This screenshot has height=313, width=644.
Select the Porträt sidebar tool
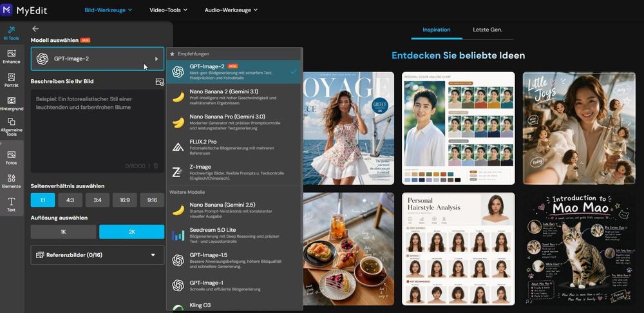[x=11, y=80]
